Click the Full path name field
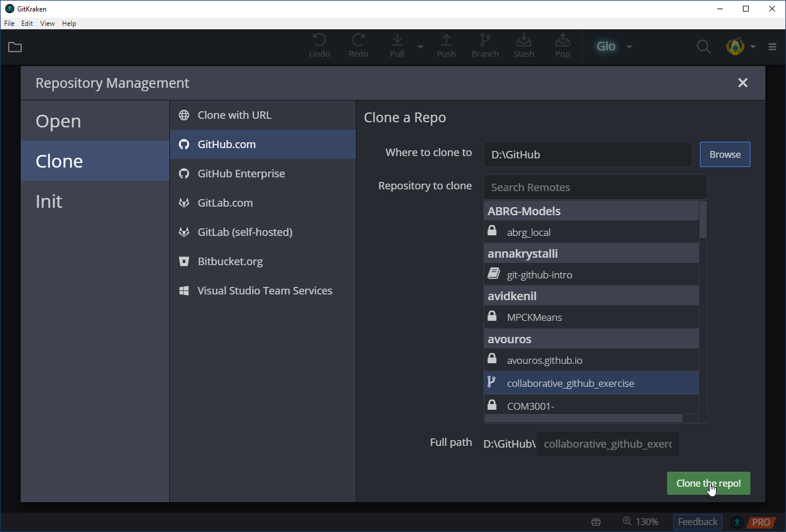The width and height of the screenshot is (786, 532). click(607, 444)
